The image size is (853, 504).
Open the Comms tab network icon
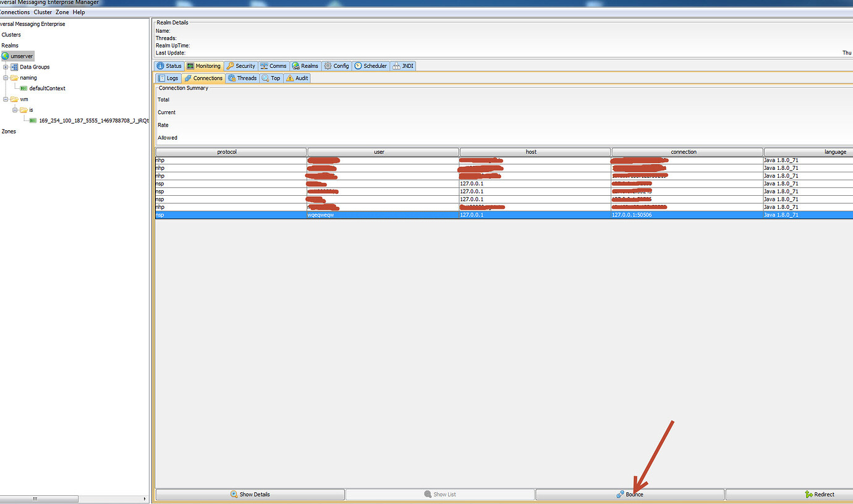264,66
